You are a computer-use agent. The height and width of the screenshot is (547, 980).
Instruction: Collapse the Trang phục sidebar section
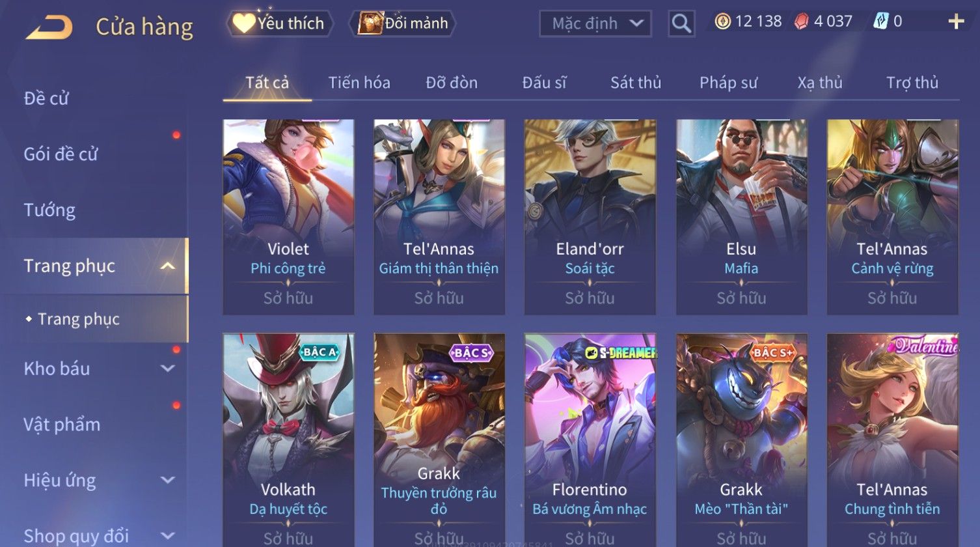167,266
